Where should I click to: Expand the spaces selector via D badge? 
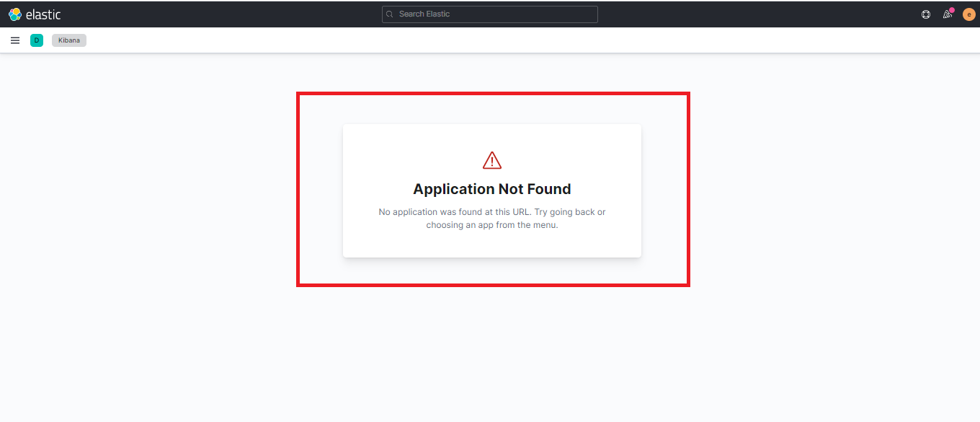[37, 40]
